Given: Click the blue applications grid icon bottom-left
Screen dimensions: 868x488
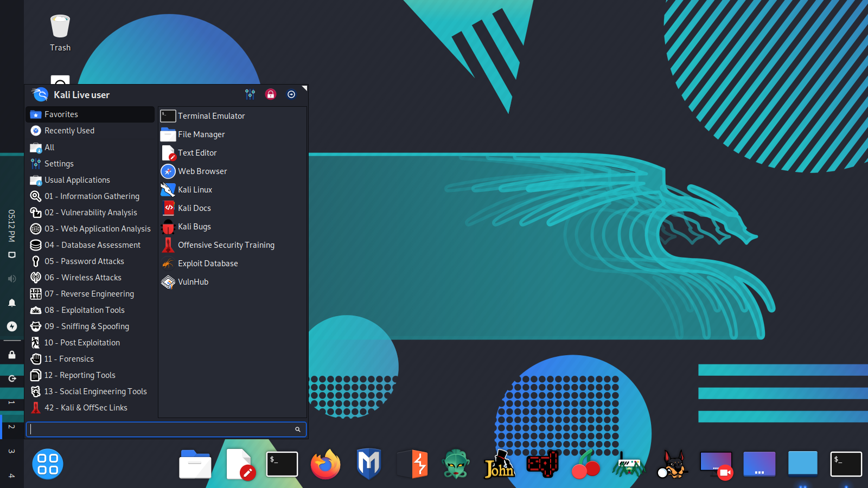Looking at the screenshot, I should coord(48,464).
